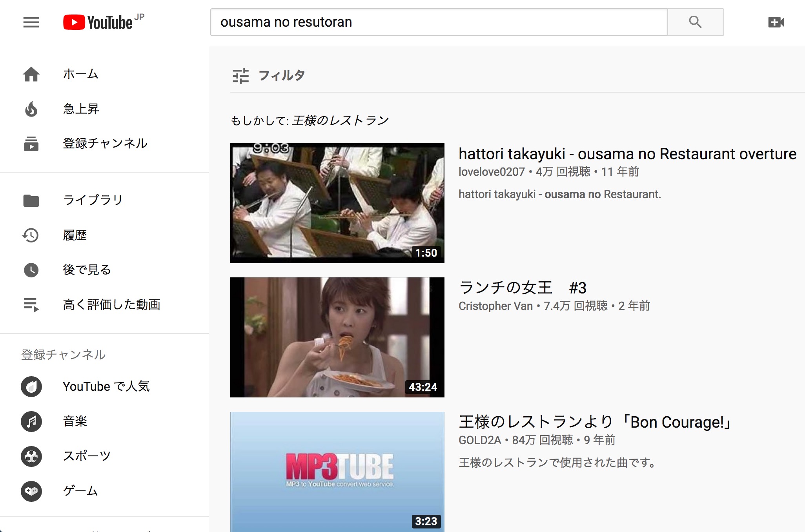Click the trending flame icon
The width and height of the screenshot is (805, 532).
tap(31, 109)
